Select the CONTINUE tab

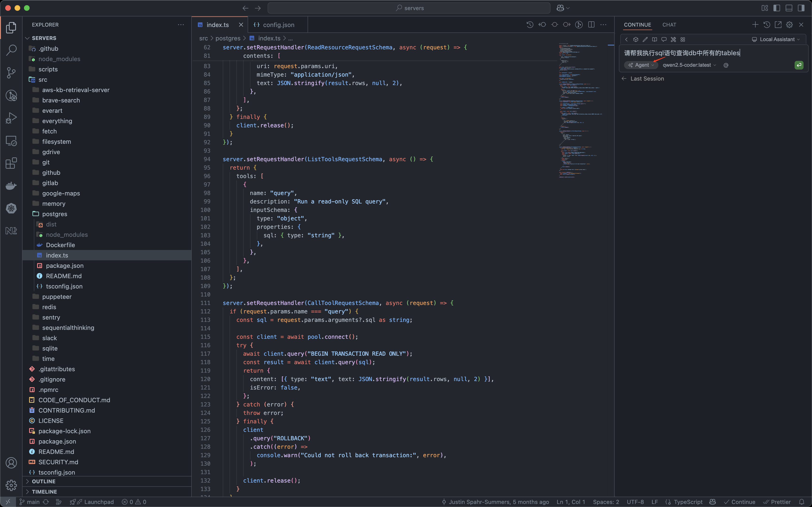coord(637,25)
